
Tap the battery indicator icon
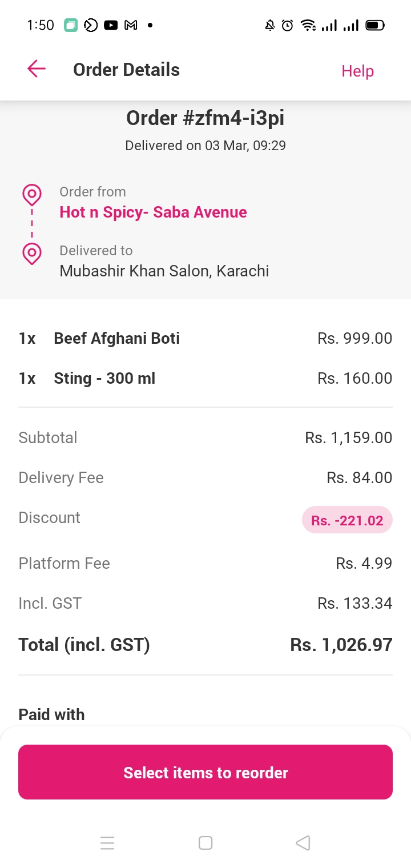pos(375,25)
